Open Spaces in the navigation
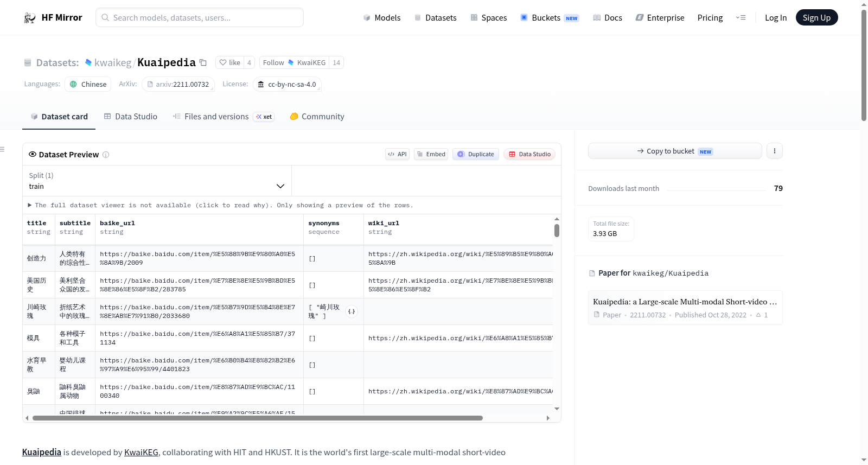Image resolution: width=868 pixels, height=465 pixels. pos(488,18)
